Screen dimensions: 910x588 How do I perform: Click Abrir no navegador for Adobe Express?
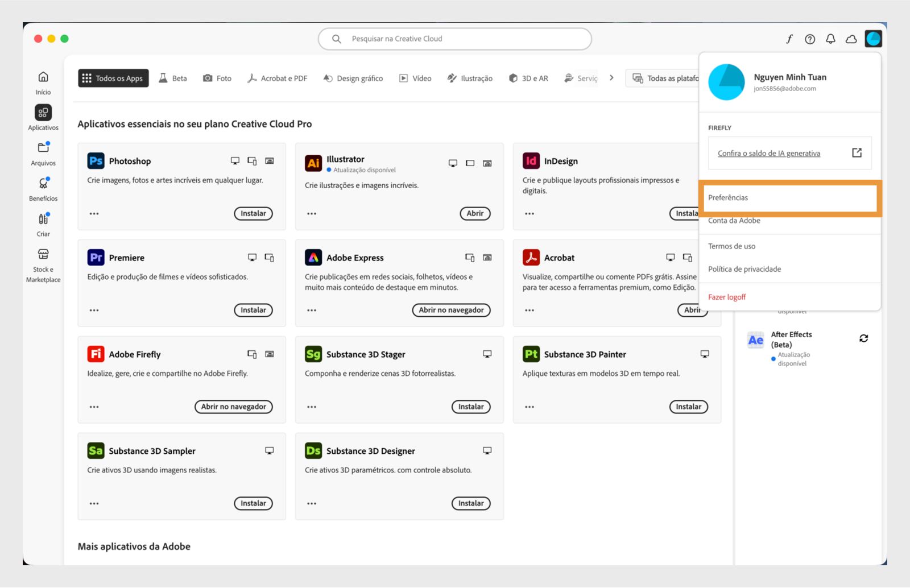pyautogui.click(x=451, y=310)
